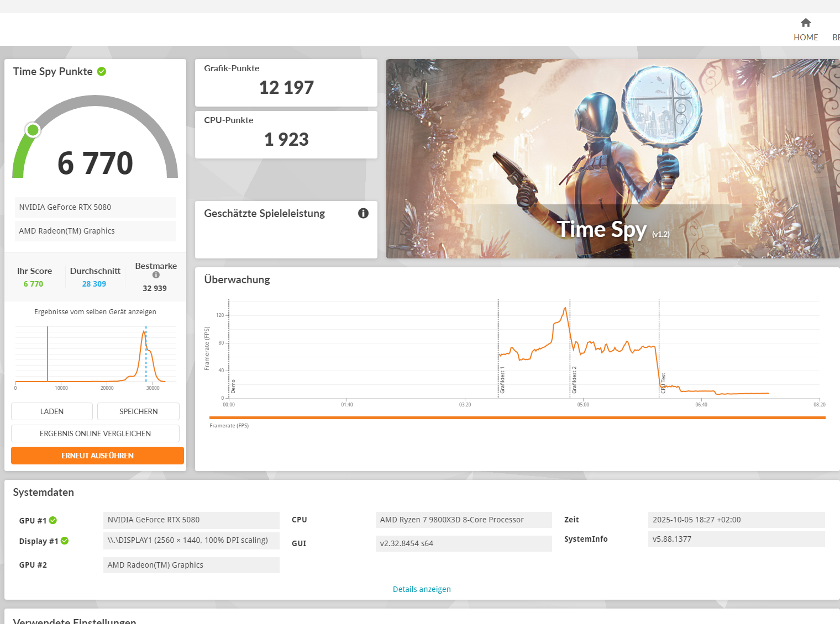Click the green check next to GPU #1

tap(53, 520)
